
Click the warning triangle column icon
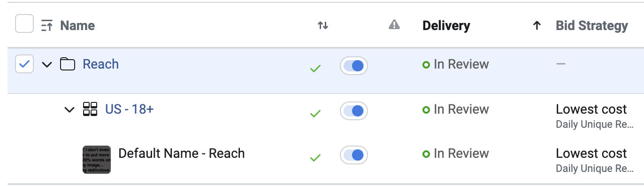tap(394, 25)
